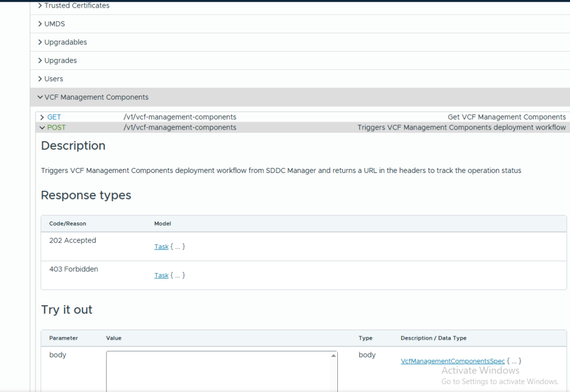Expand the Trusted Certificates section
570x392 pixels.
(76, 6)
